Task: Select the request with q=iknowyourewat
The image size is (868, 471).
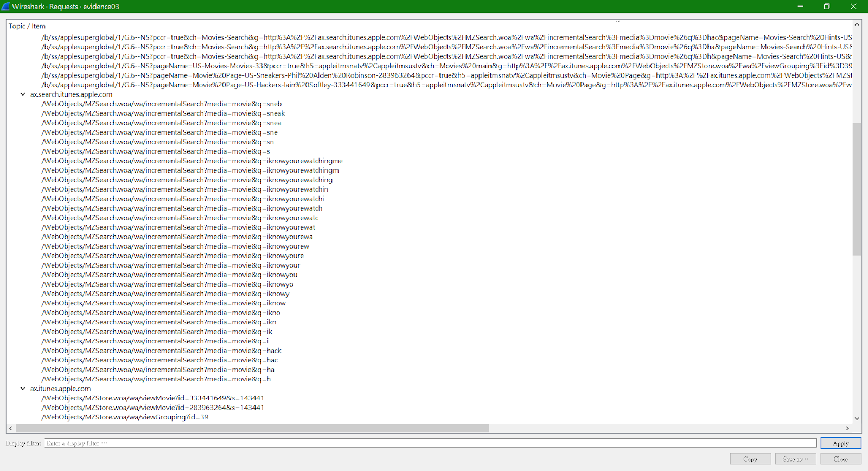Action: (178, 227)
